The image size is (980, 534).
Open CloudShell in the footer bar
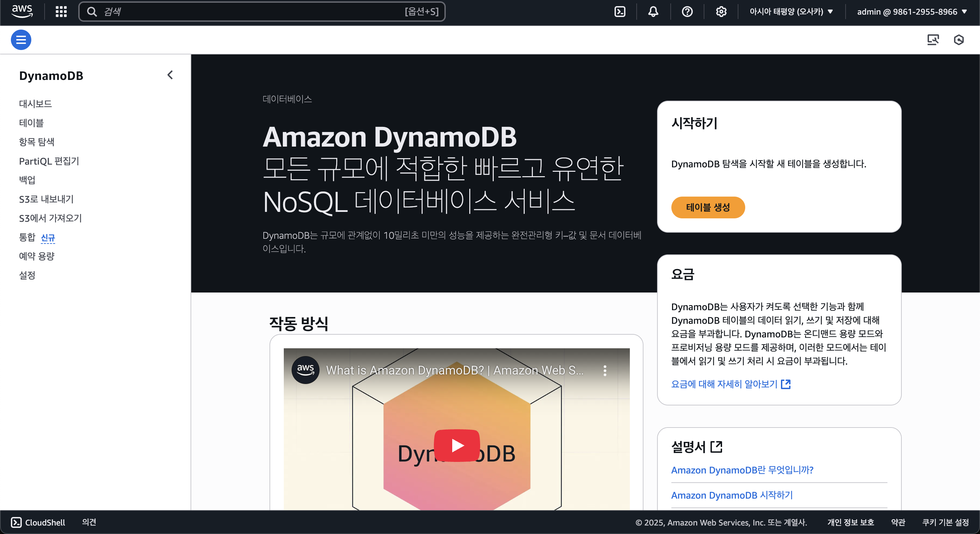38,522
